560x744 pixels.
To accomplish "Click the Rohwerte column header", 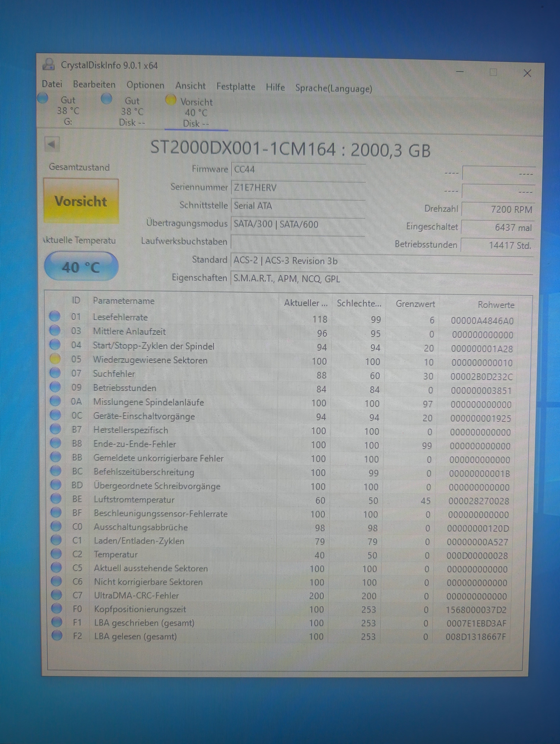I will pyautogui.click(x=496, y=305).
